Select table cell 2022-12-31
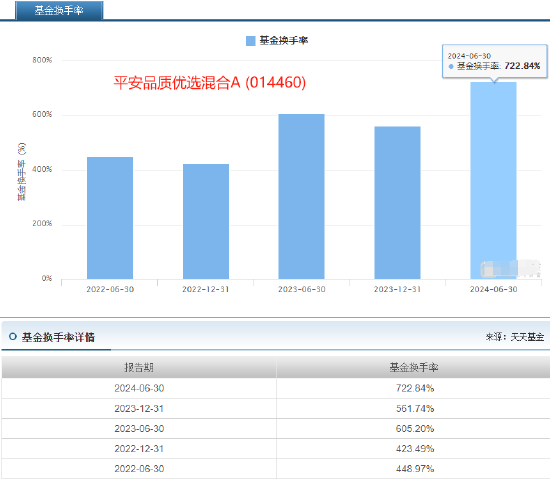 pyautogui.click(x=139, y=449)
